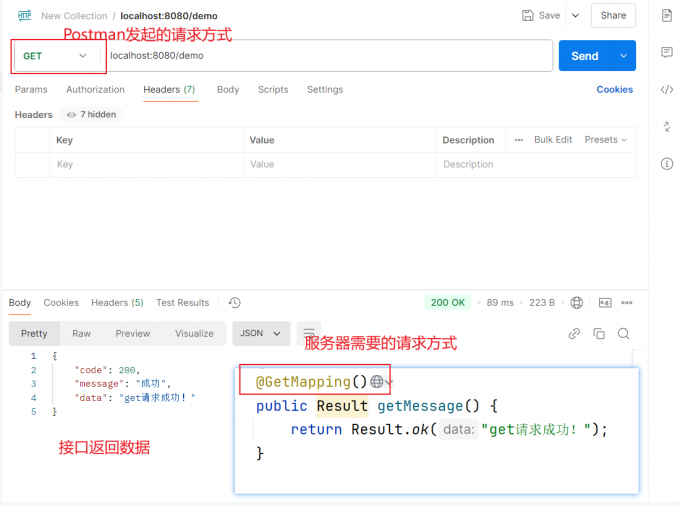This screenshot has height=506, width=680.
Task: Switch to the request Body tab
Action: point(228,90)
